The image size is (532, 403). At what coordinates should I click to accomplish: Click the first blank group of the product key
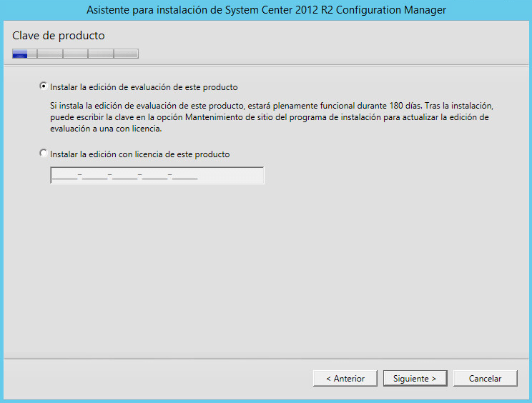coord(65,176)
